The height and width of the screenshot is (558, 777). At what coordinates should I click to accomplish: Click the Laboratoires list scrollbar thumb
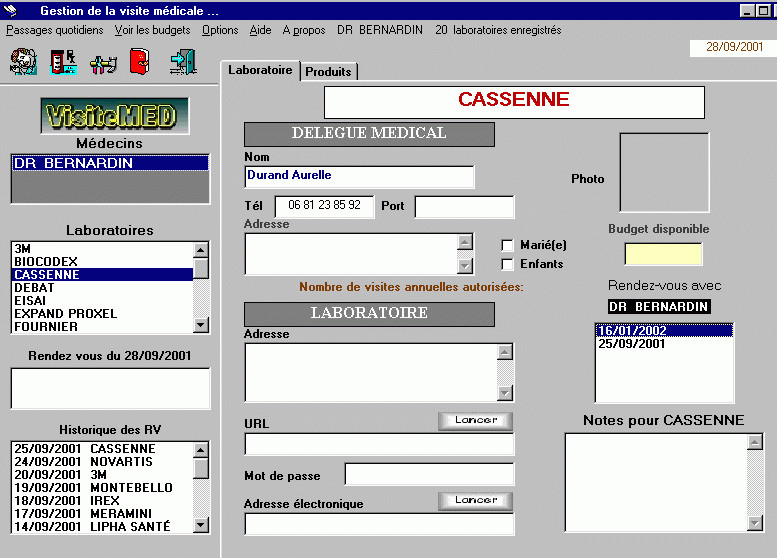coord(200,268)
